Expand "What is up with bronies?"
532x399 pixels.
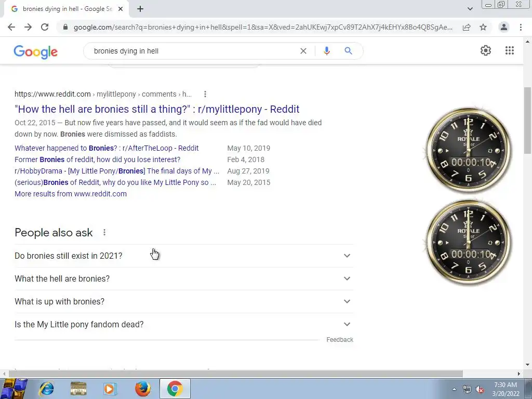pyautogui.click(x=184, y=301)
